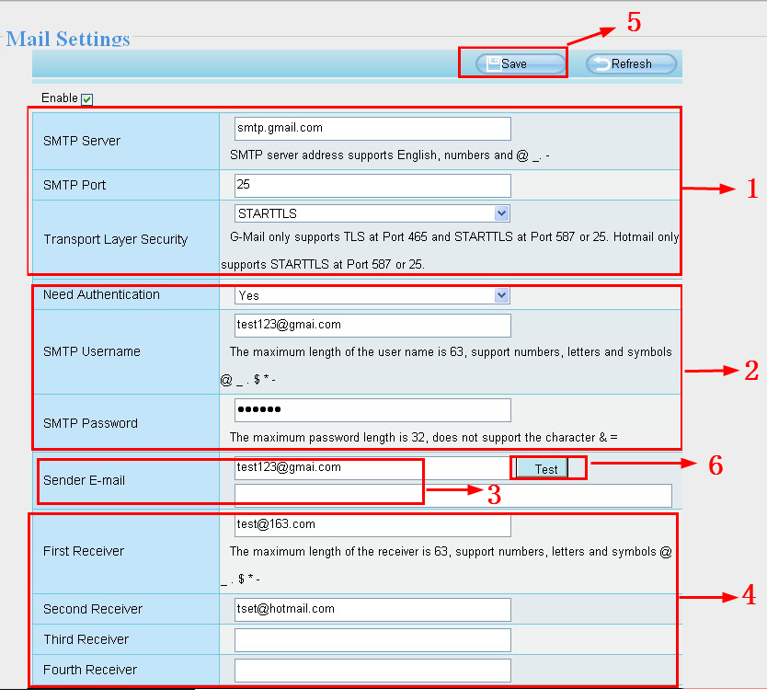Click the SMTP Username input field
The height and width of the screenshot is (700, 767).
tap(372, 326)
